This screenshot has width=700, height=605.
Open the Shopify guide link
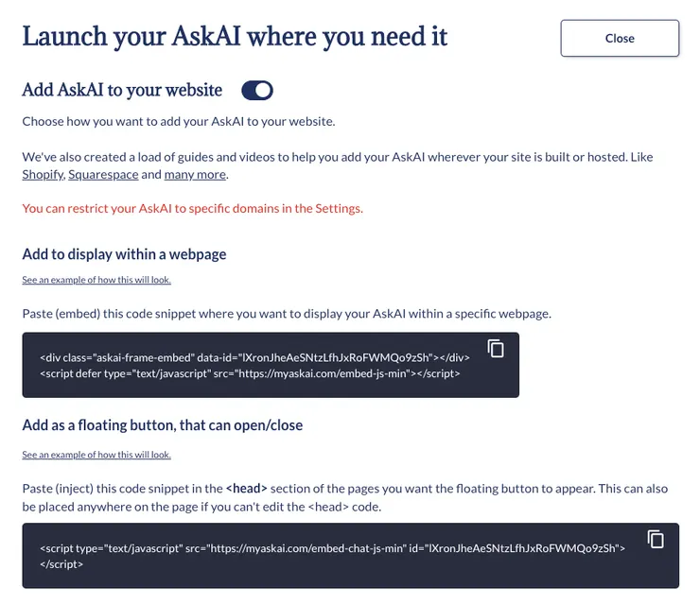tap(43, 175)
